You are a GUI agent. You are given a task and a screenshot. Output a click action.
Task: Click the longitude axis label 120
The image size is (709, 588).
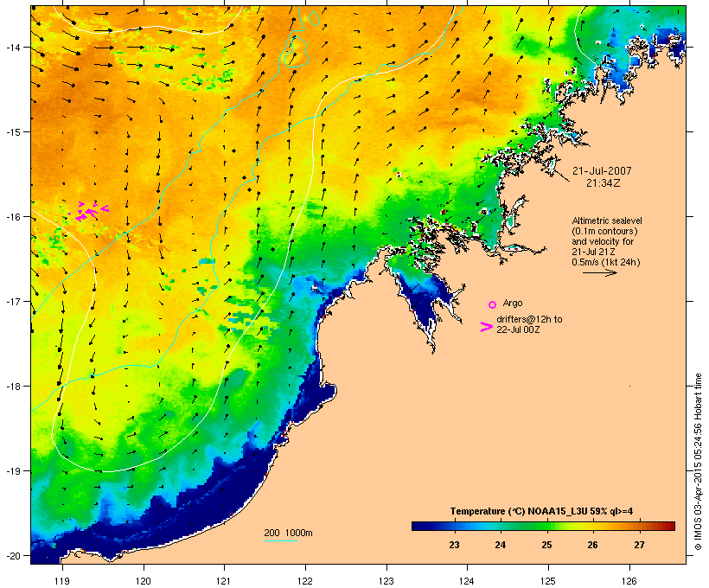tap(144, 581)
